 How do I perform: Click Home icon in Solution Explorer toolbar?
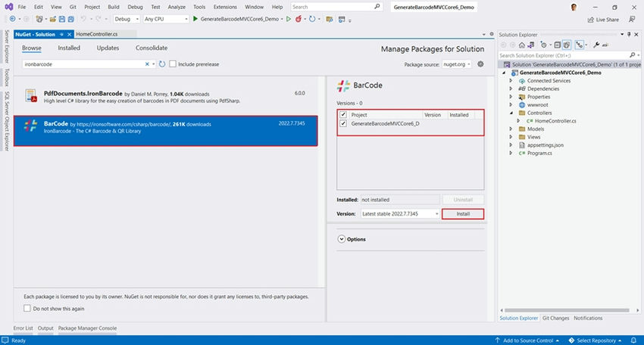click(521, 45)
